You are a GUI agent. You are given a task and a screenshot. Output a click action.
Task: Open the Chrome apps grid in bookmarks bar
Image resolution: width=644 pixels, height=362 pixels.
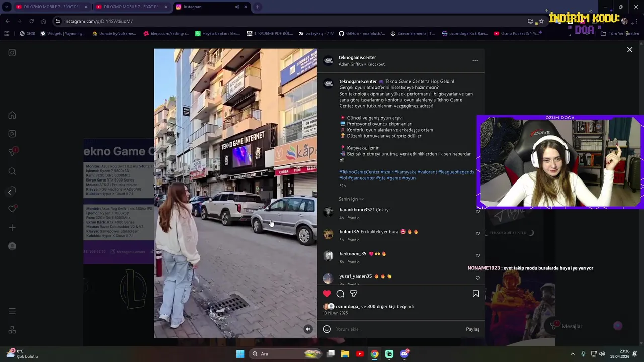tap(7, 34)
